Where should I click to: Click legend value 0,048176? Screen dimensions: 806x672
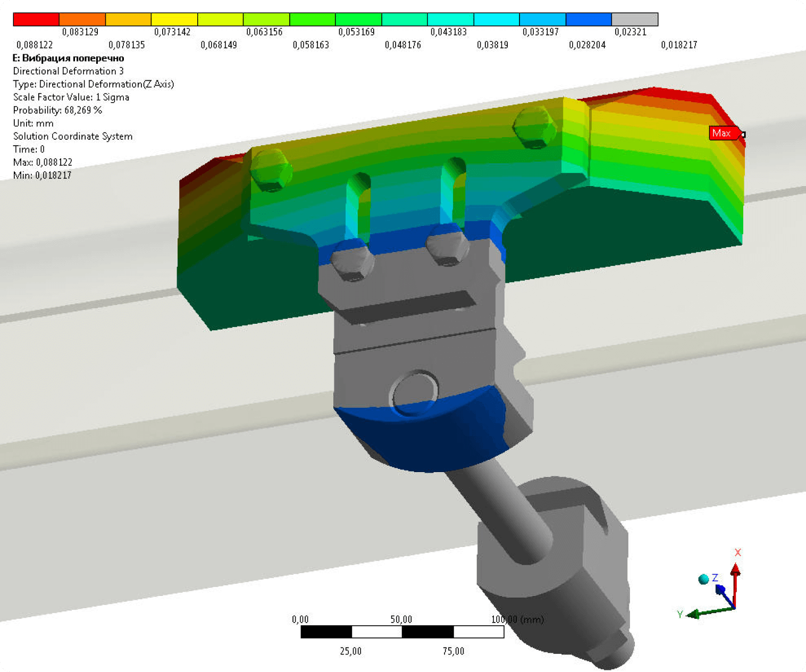402,45
